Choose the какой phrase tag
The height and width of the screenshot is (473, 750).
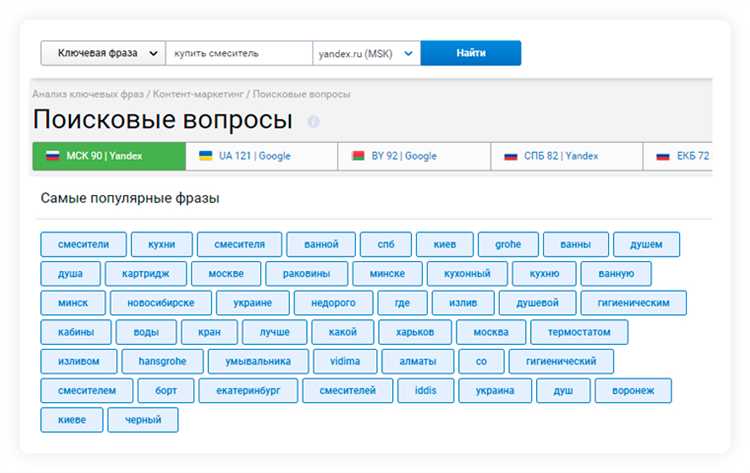coord(343,332)
